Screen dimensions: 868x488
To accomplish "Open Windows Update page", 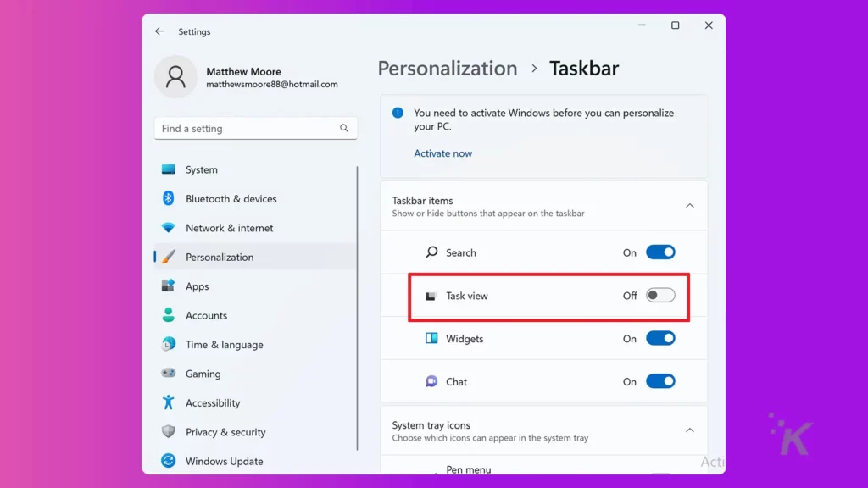I will click(x=255, y=461).
